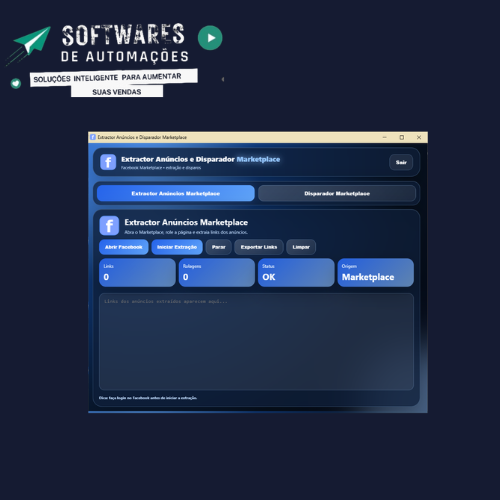The image size is (500, 500).
Task: Click the Status OK card
Action: pyautogui.click(x=296, y=273)
